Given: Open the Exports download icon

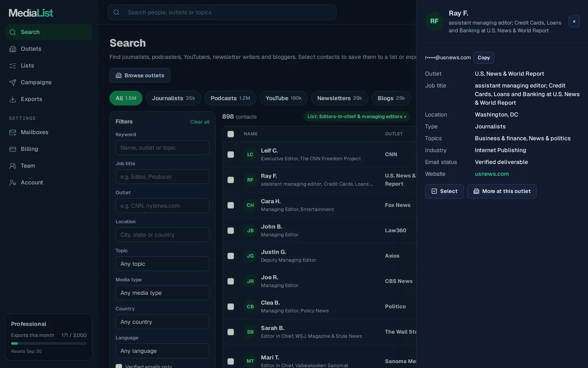Looking at the screenshot, I should click(13, 99).
